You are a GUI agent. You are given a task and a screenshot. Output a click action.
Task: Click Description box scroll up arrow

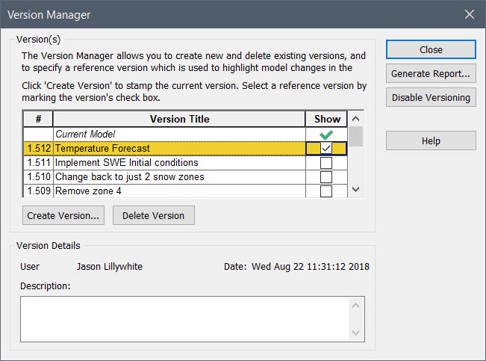pos(356,305)
